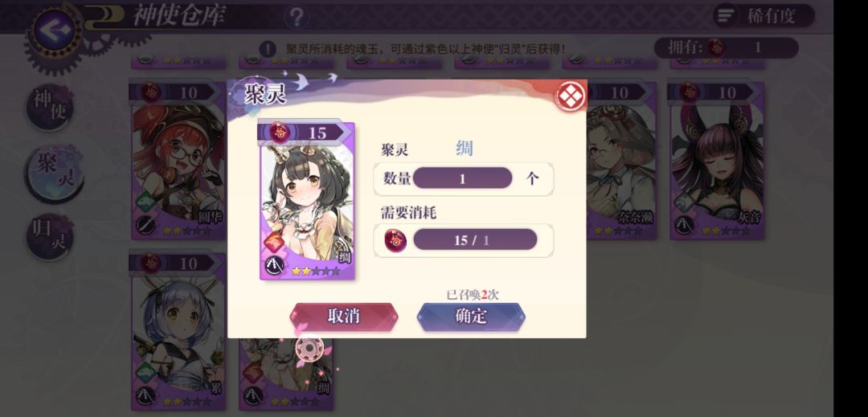Click the soul jade icon next to 拥有
Image resolution: width=868 pixels, height=417 pixels.
point(716,48)
